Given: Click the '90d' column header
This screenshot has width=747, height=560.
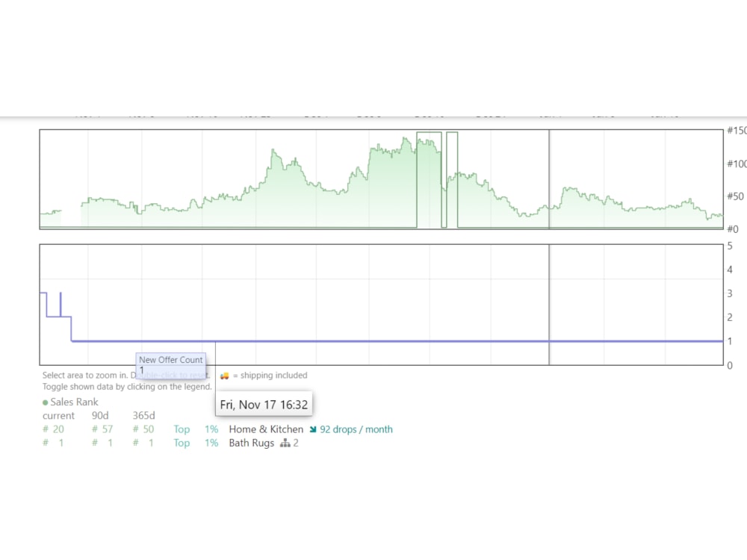Looking at the screenshot, I should click(100, 416).
